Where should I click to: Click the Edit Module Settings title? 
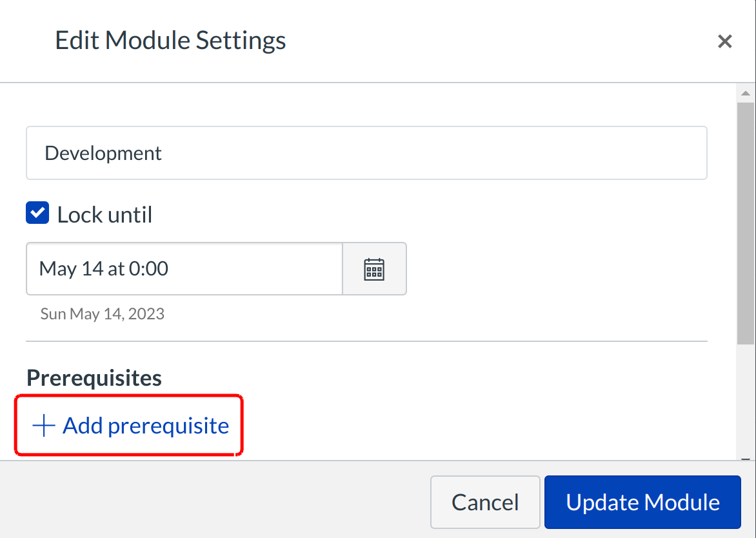click(170, 41)
